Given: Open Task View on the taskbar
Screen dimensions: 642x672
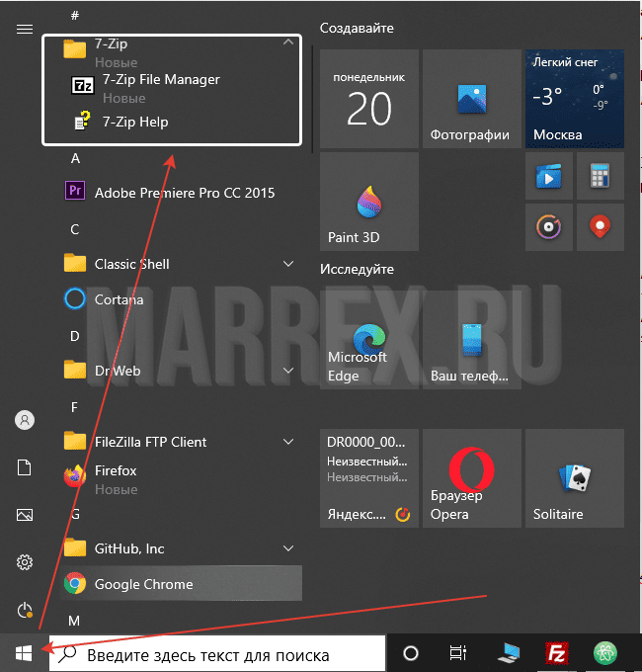Looking at the screenshot, I should [x=458, y=653].
